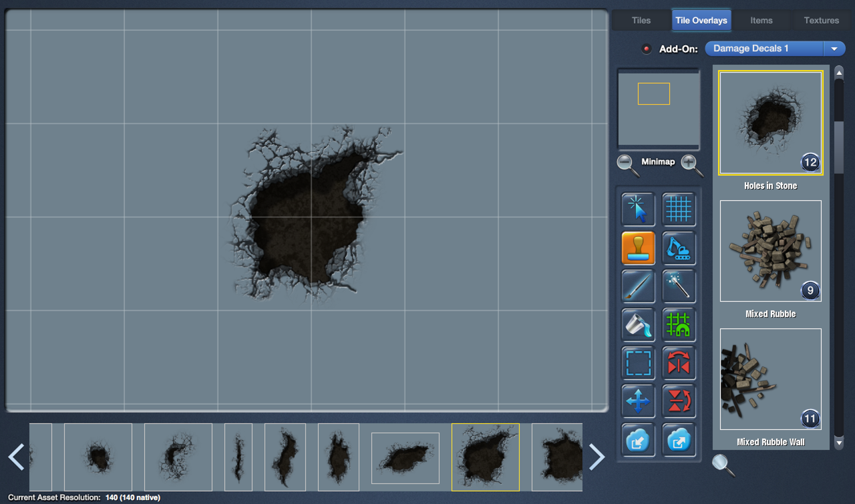Viewport: 855px width, 504px height.
Task: Click the blue grid tool icon
Action: tap(679, 210)
